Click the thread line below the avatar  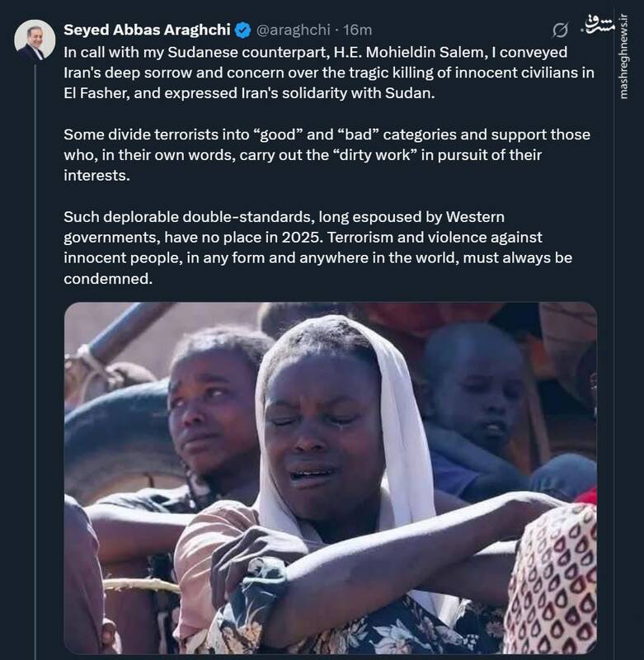coord(35,330)
